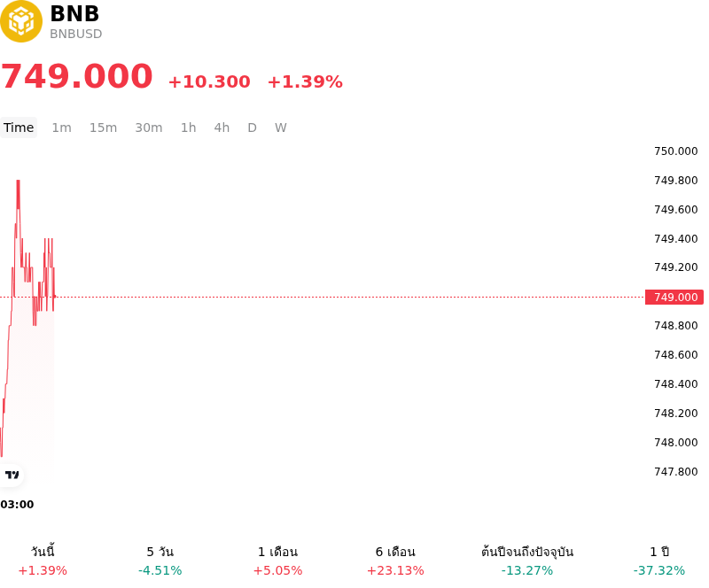
Task: Click the BNBUSD ticker label
Action: point(76,34)
